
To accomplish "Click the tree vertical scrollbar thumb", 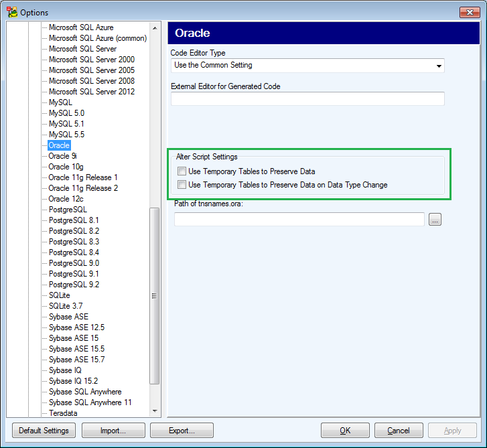I will coord(155,296).
